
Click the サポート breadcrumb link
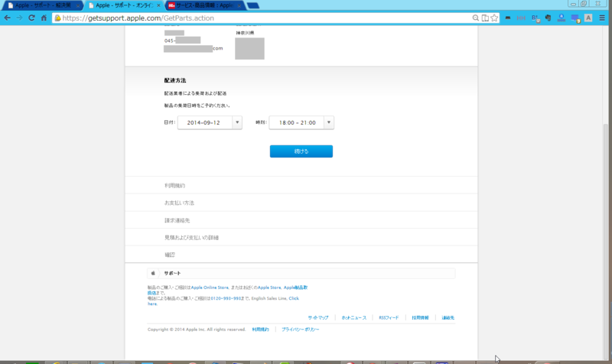pyautogui.click(x=172, y=273)
